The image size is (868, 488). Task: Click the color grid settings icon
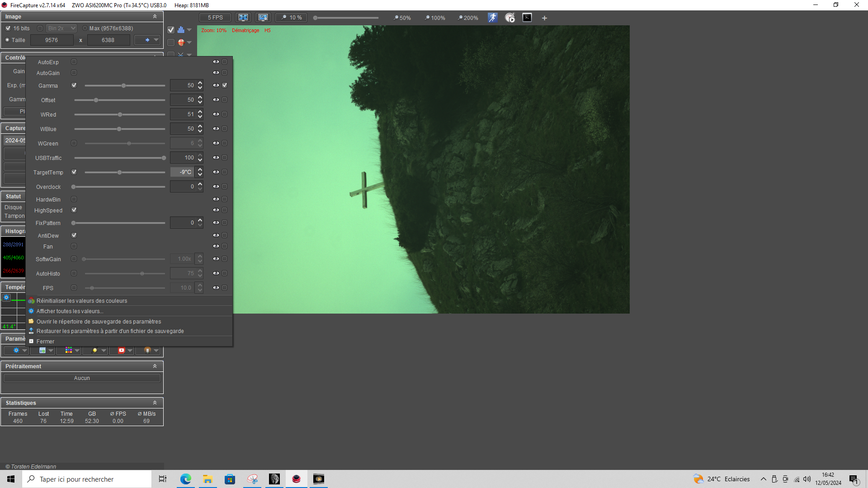point(69,350)
